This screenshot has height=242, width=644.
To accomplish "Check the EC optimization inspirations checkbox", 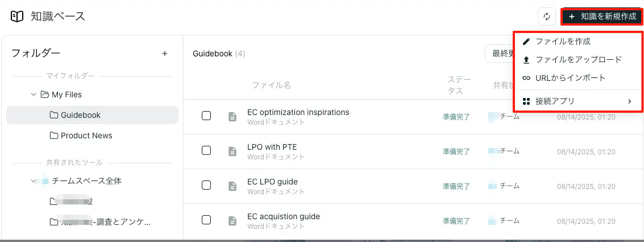I will coord(206,116).
